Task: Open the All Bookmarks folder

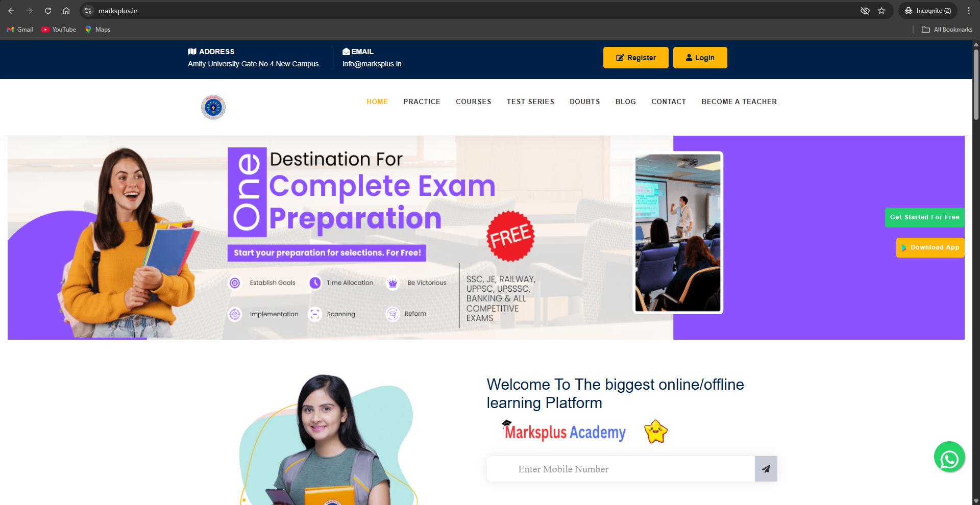Action: pos(947,30)
